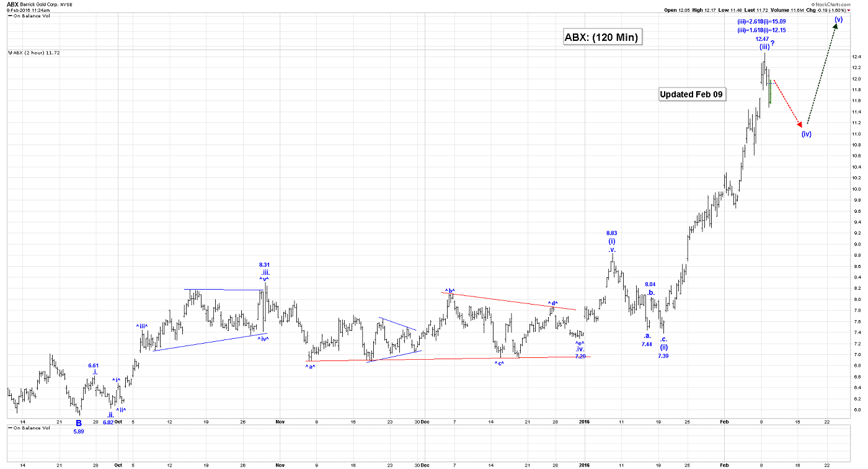Click the ^e^ triangle label

point(579,342)
